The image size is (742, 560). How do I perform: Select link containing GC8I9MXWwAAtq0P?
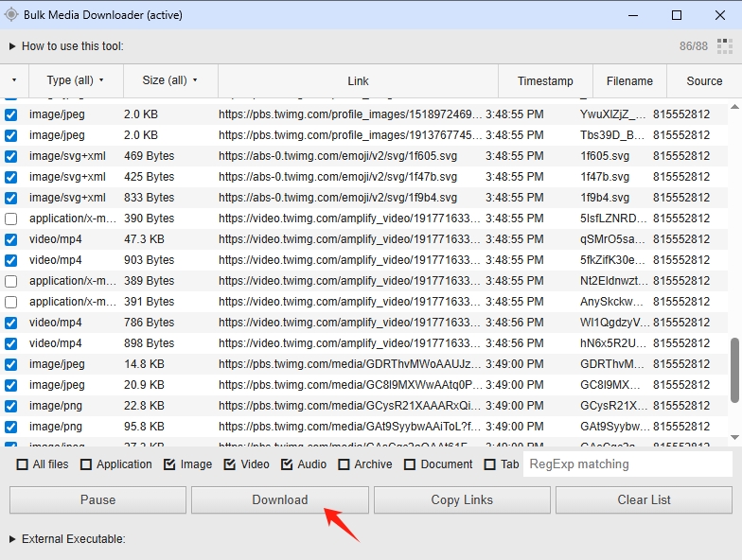click(x=350, y=385)
